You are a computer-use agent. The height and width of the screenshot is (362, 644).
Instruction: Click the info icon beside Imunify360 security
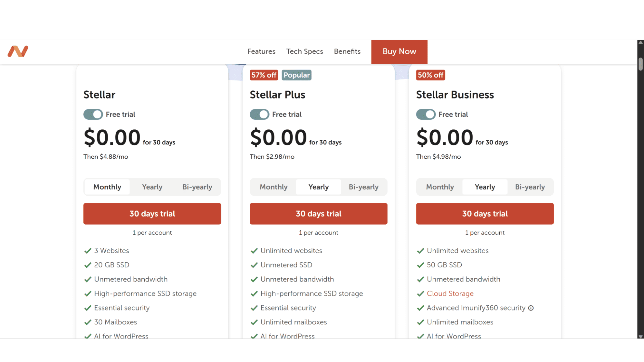[531, 308]
